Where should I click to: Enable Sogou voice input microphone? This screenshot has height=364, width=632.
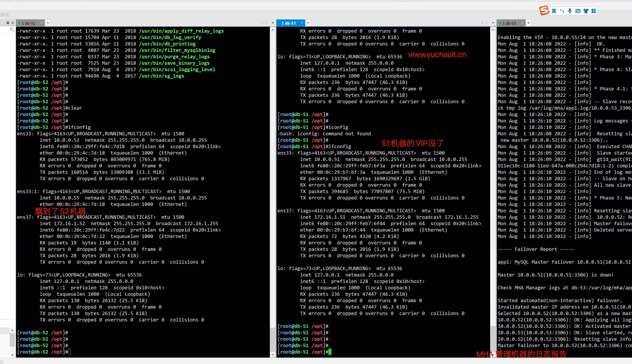point(570,11)
